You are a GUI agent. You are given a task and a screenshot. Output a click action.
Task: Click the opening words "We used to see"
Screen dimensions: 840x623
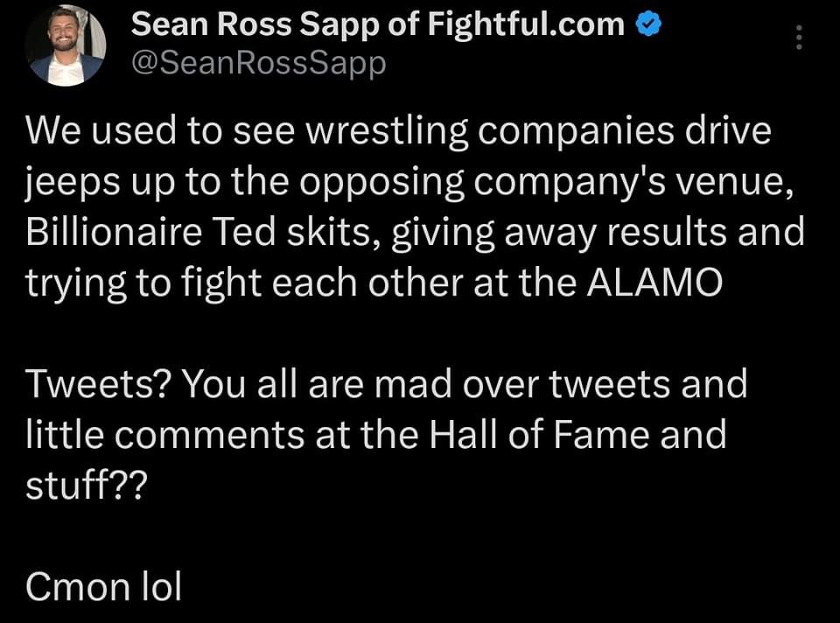point(160,130)
